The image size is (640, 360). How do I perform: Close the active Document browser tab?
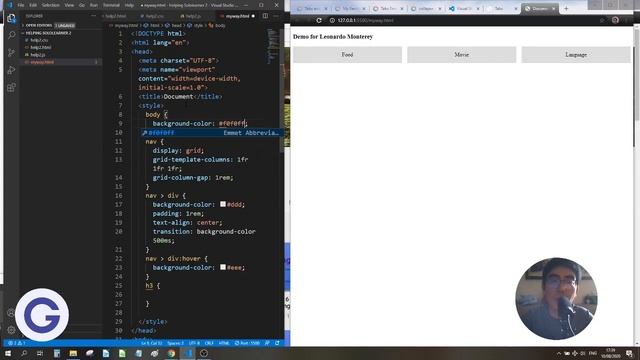[554, 8]
